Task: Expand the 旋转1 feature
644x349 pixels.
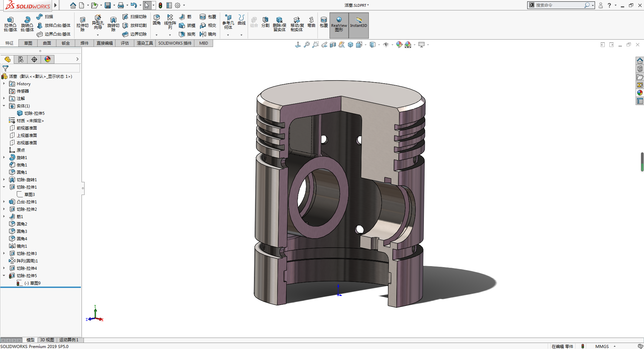Action: 4,157
